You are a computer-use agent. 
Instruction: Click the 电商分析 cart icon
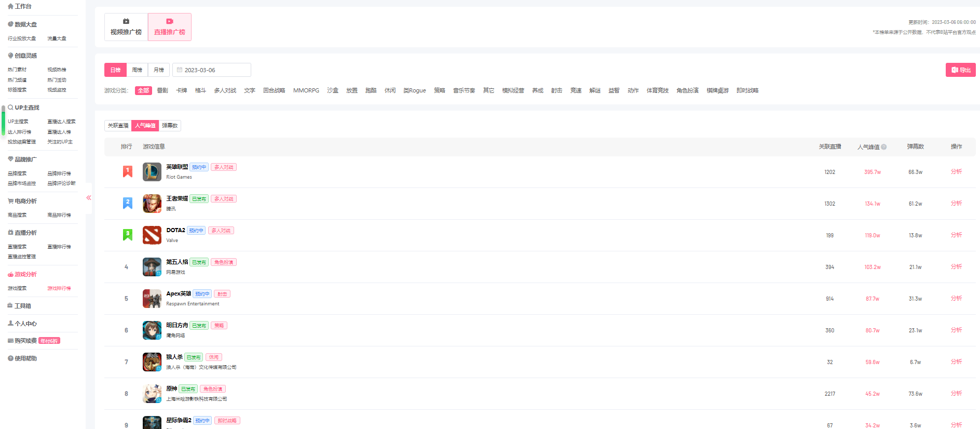click(x=10, y=201)
